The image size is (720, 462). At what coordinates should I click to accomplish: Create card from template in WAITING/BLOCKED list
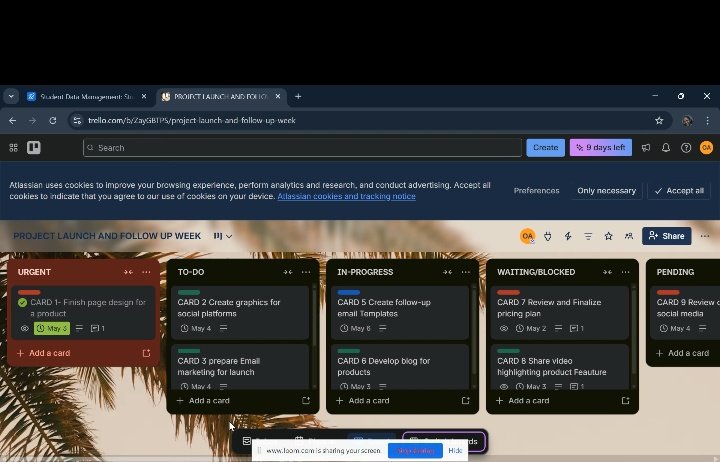(x=625, y=400)
